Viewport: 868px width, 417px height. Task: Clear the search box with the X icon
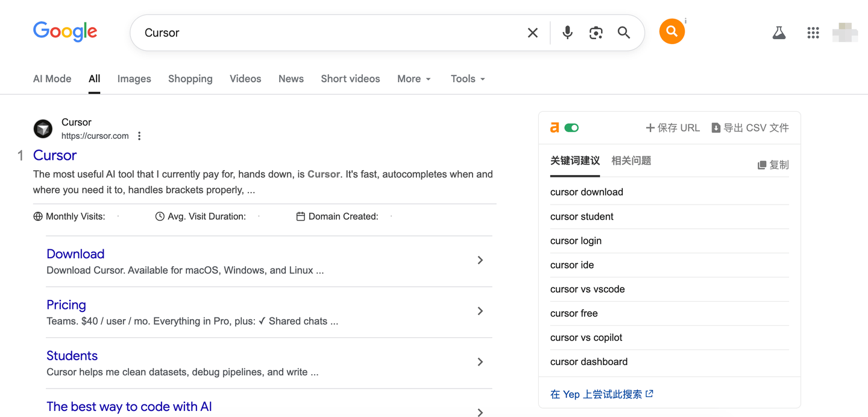click(x=532, y=33)
